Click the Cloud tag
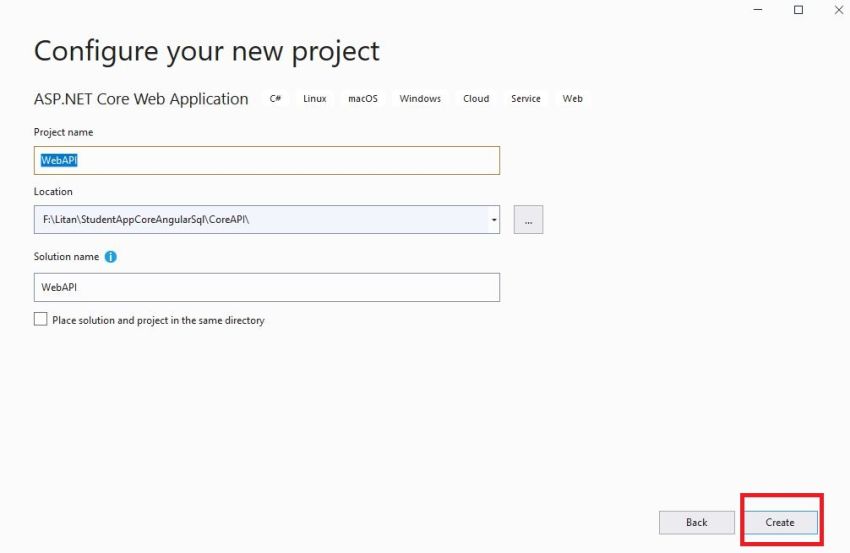 [476, 99]
